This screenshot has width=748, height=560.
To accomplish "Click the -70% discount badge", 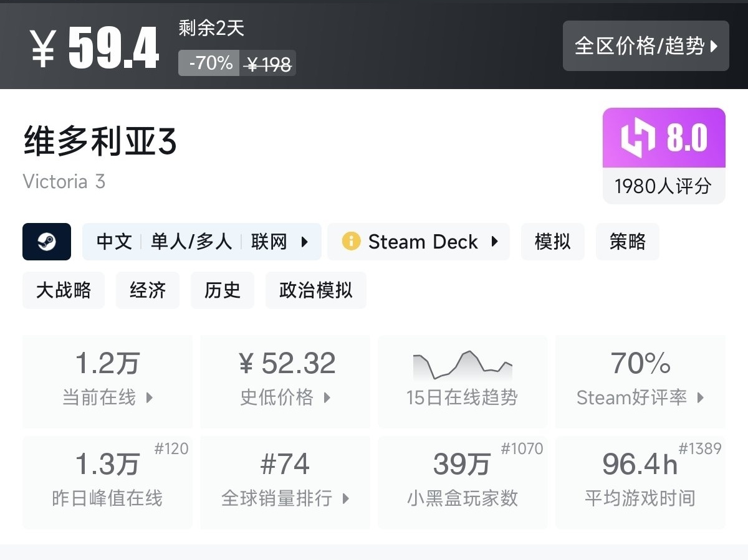I will pyautogui.click(x=209, y=63).
